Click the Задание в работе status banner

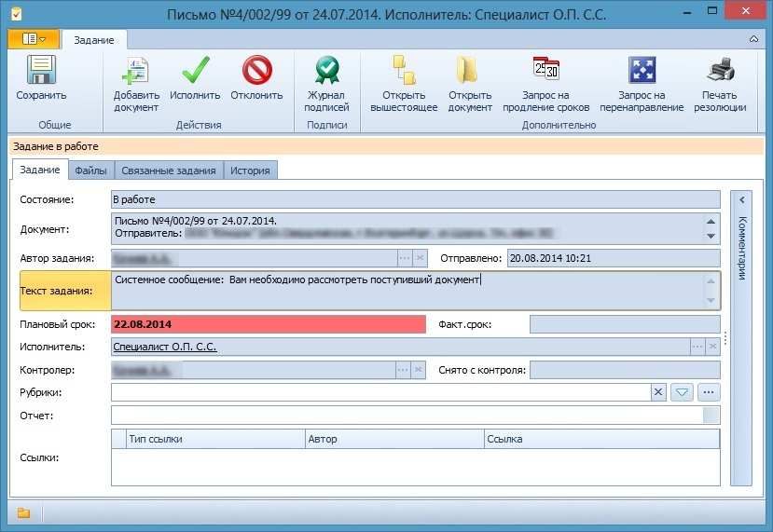386,146
